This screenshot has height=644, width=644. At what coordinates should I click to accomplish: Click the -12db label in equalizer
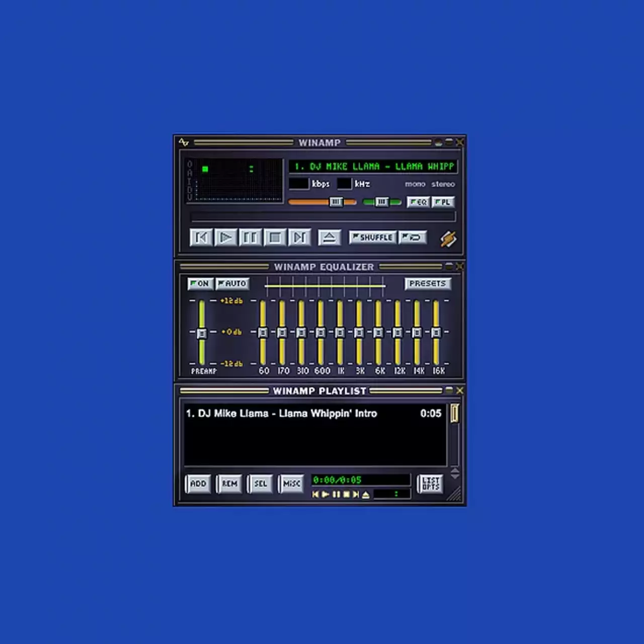[x=231, y=363]
